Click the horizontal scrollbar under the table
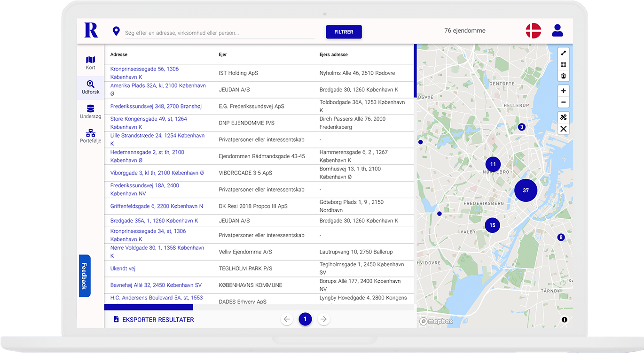The height and width of the screenshot is (354, 644). 149,308
